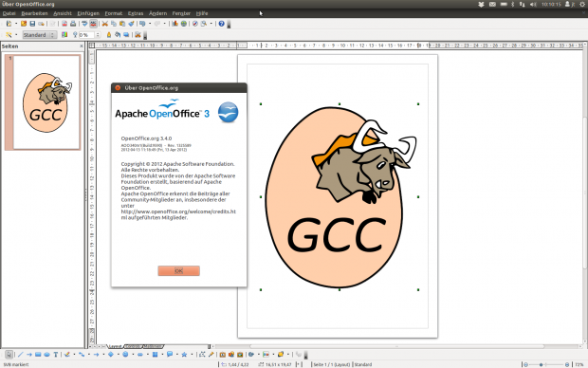Select the block arrows tool
Screen dimensions: 588x368
139,355
